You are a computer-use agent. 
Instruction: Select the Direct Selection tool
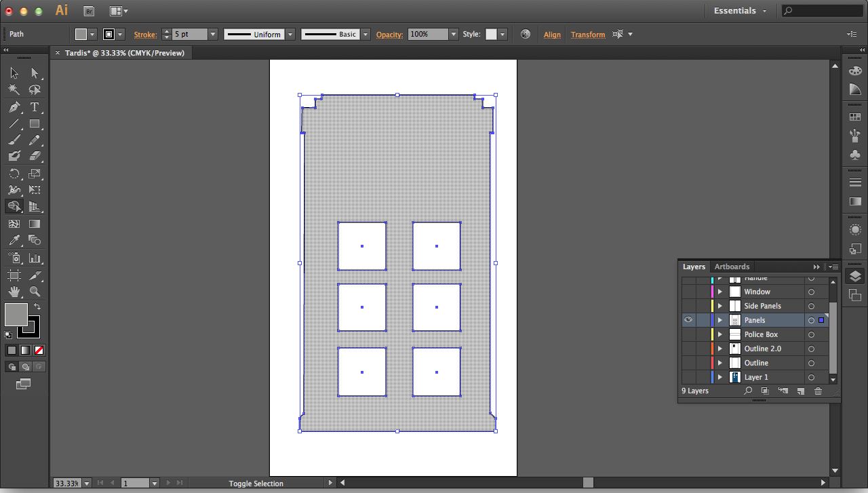point(35,73)
